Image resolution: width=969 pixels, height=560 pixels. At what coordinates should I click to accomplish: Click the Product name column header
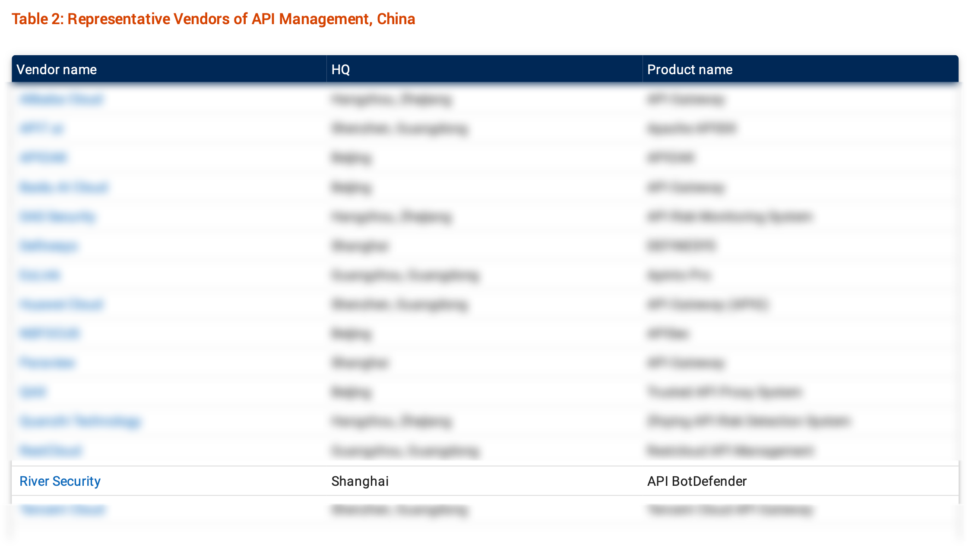click(690, 69)
